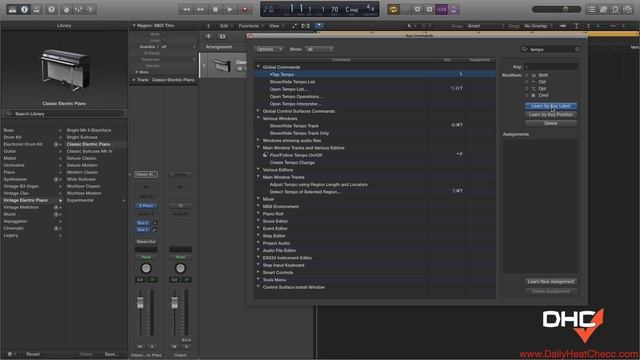Open the media Browsers icon
This screenshot has height=360, width=640.
627,9
